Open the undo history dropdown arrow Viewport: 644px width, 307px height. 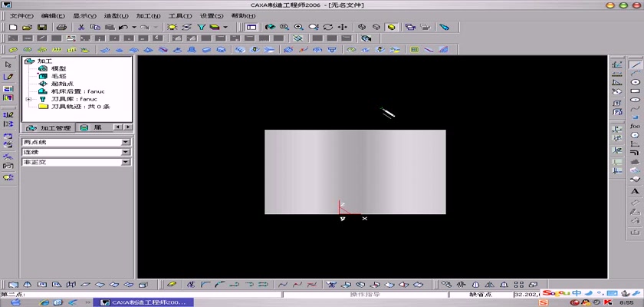(x=134, y=27)
